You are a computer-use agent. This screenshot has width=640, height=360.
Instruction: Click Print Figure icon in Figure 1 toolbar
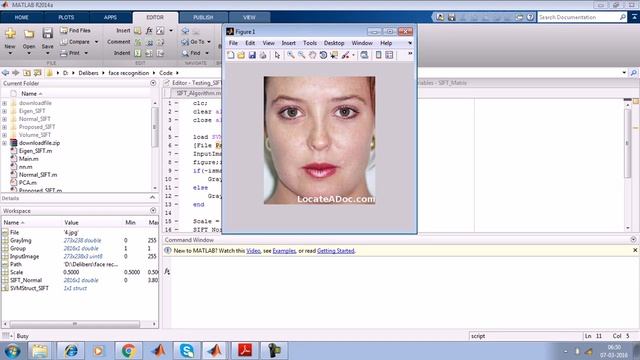[x=263, y=55]
